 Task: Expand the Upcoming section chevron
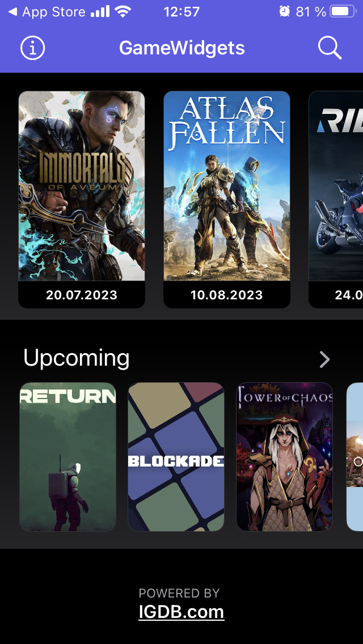pyautogui.click(x=325, y=360)
